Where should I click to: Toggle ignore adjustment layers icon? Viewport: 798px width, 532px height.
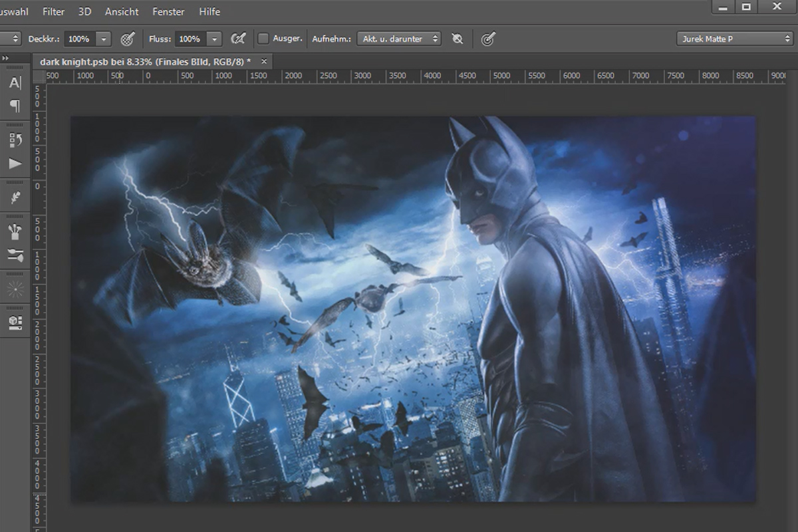tap(457, 39)
